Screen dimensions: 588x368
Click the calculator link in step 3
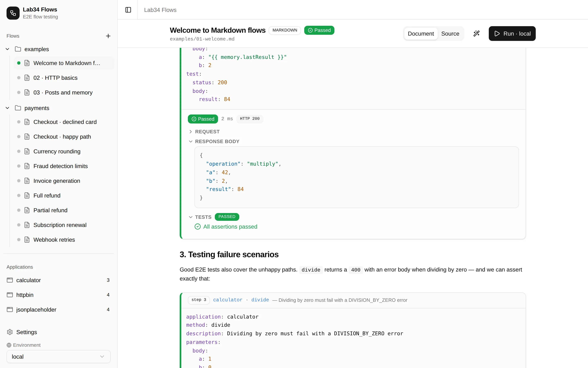(x=228, y=300)
